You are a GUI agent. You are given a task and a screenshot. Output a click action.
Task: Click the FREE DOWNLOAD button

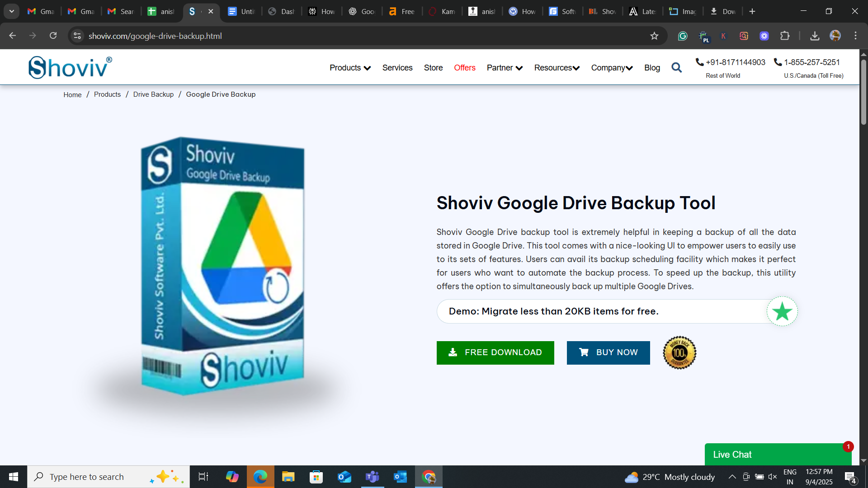[495, 352]
